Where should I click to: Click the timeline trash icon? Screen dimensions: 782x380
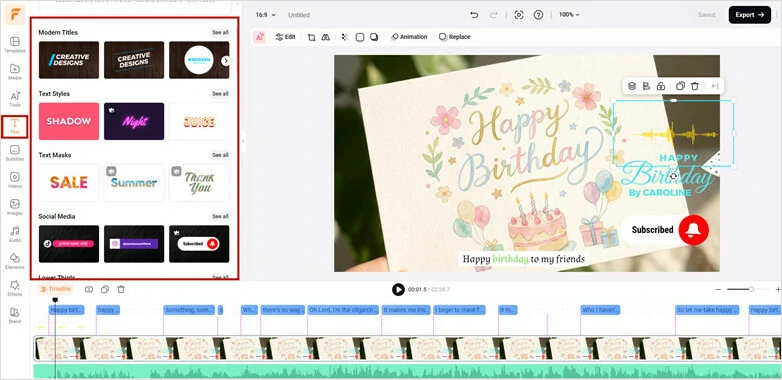pos(121,289)
